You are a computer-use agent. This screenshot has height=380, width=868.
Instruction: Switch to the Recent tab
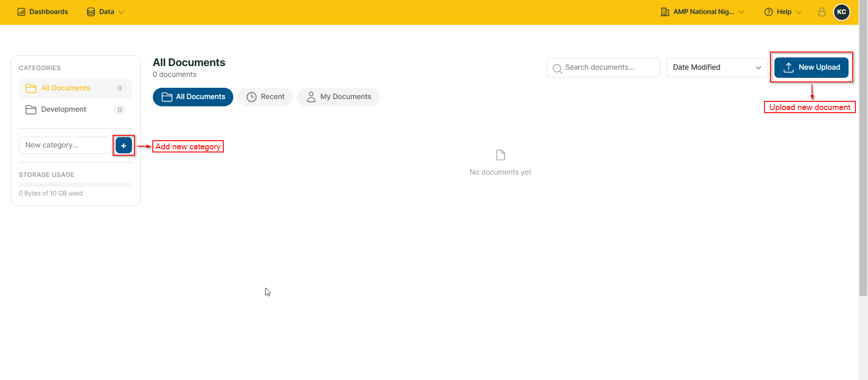(x=265, y=97)
